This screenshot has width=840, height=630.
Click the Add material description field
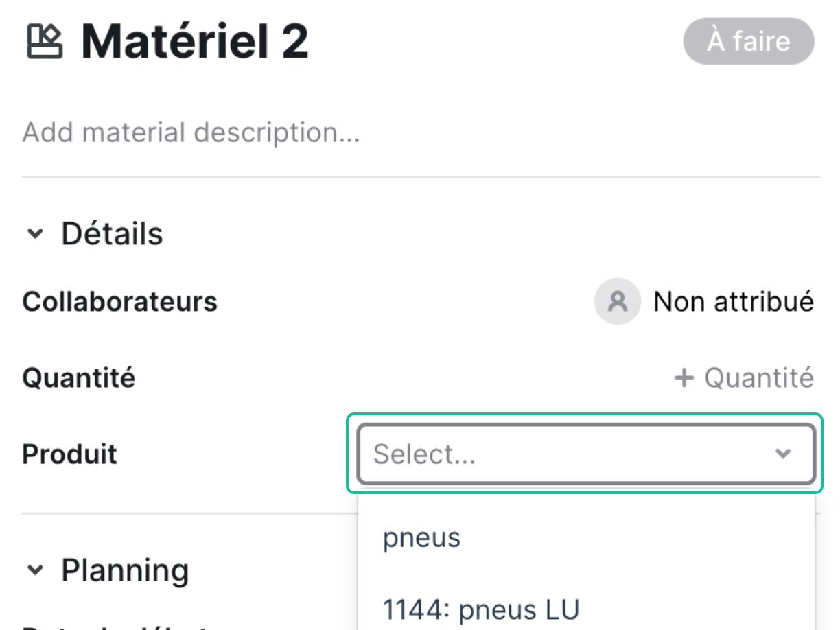191,132
